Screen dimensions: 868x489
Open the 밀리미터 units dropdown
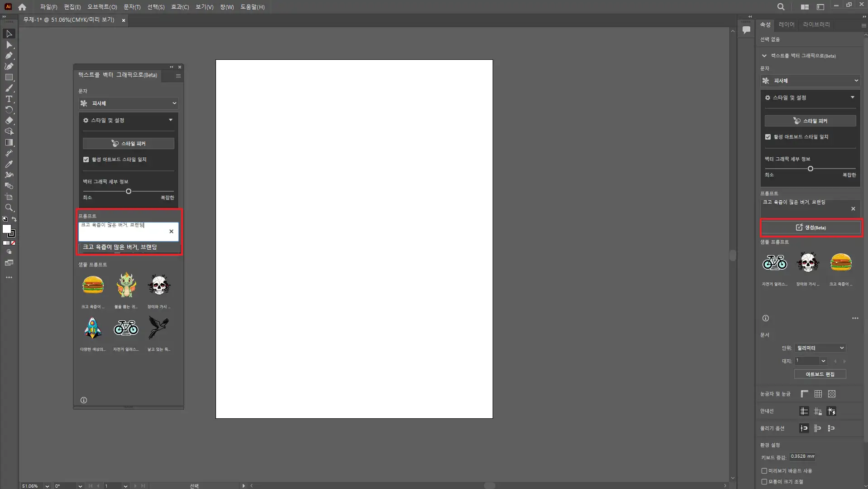pos(820,348)
